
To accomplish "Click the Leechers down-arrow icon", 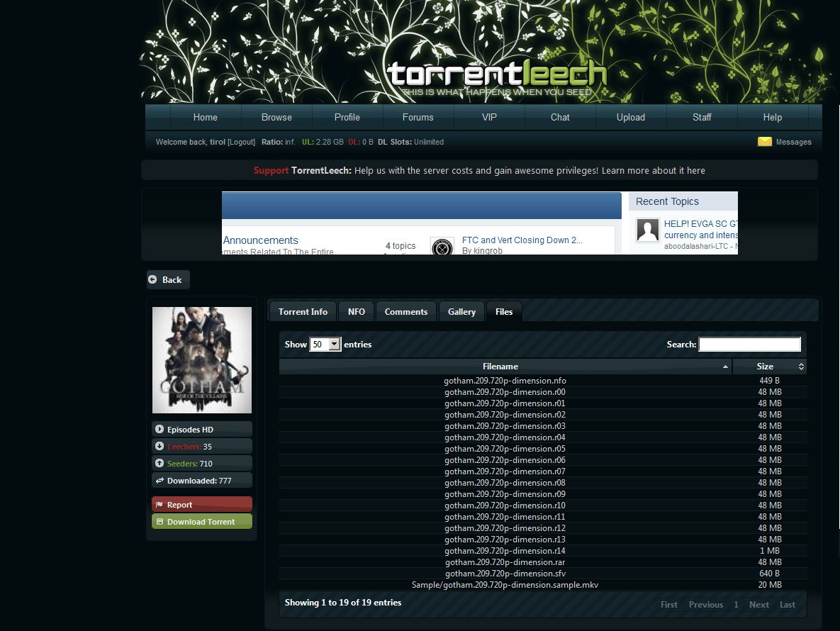I will [x=159, y=446].
